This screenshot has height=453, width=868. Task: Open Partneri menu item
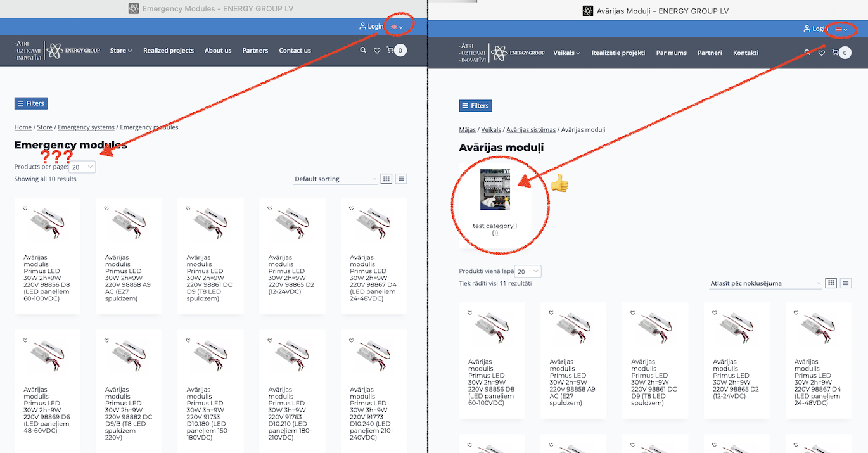(x=710, y=53)
